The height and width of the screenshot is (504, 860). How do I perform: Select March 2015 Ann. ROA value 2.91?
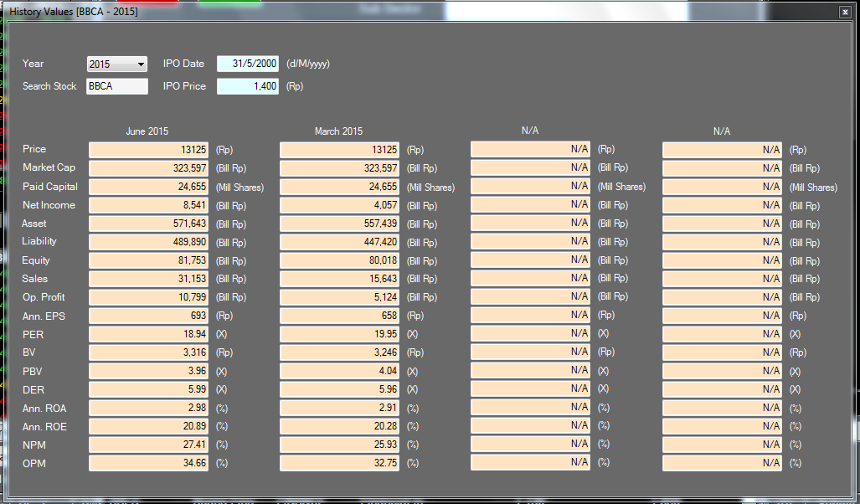pyautogui.click(x=339, y=408)
